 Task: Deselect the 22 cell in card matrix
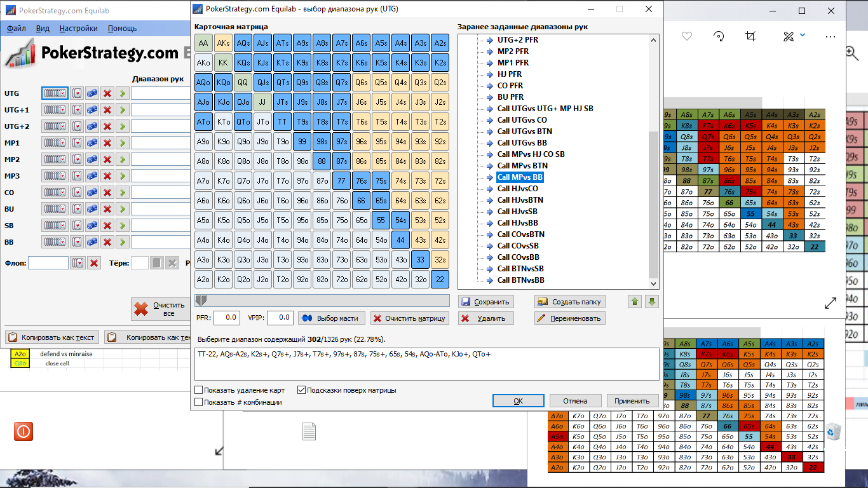(x=440, y=279)
